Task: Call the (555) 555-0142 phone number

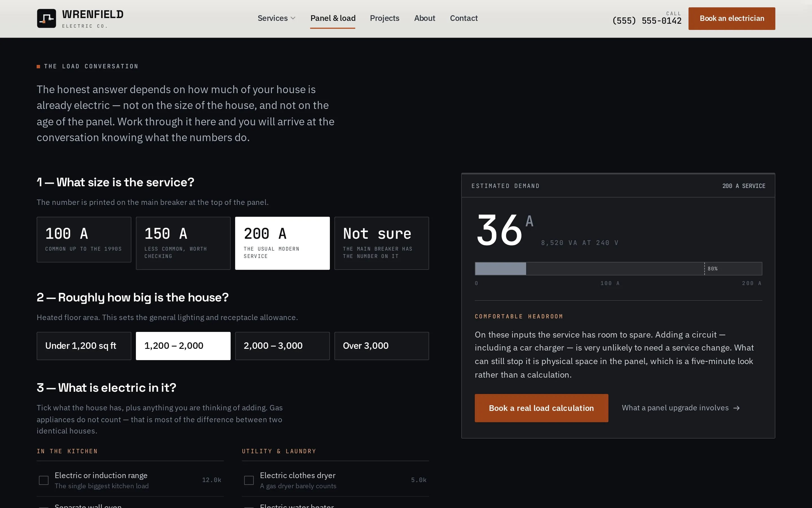Action: coord(646,21)
